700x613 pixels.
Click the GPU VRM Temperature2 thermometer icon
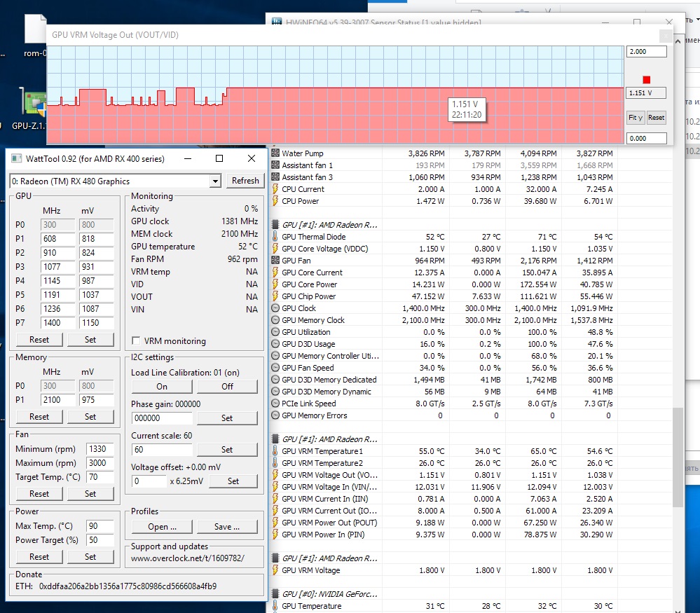click(275, 463)
